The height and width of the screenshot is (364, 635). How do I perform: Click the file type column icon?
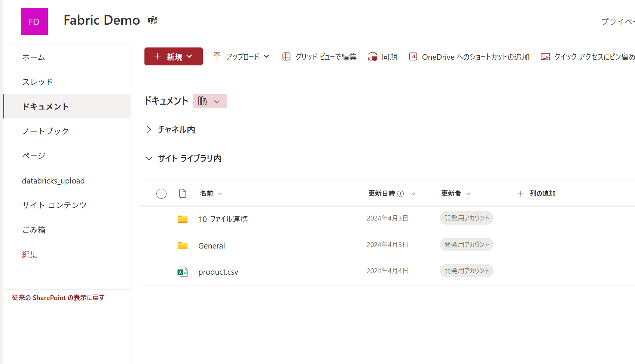[183, 193]
